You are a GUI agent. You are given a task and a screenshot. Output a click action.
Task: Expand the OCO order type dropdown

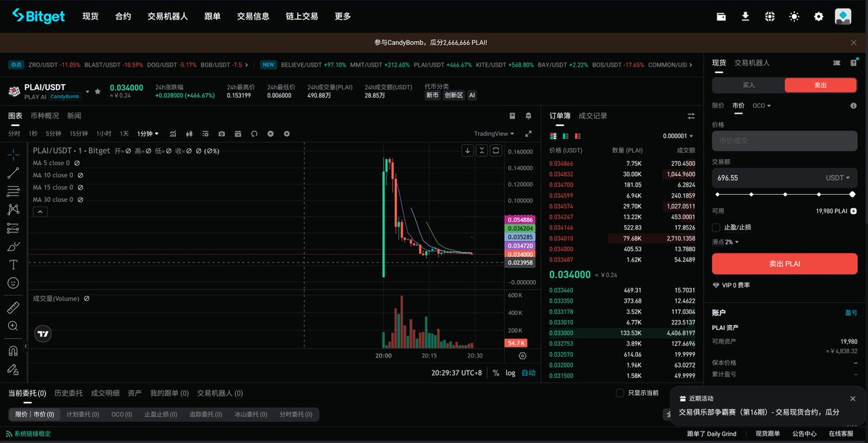[x=762, y=106]
